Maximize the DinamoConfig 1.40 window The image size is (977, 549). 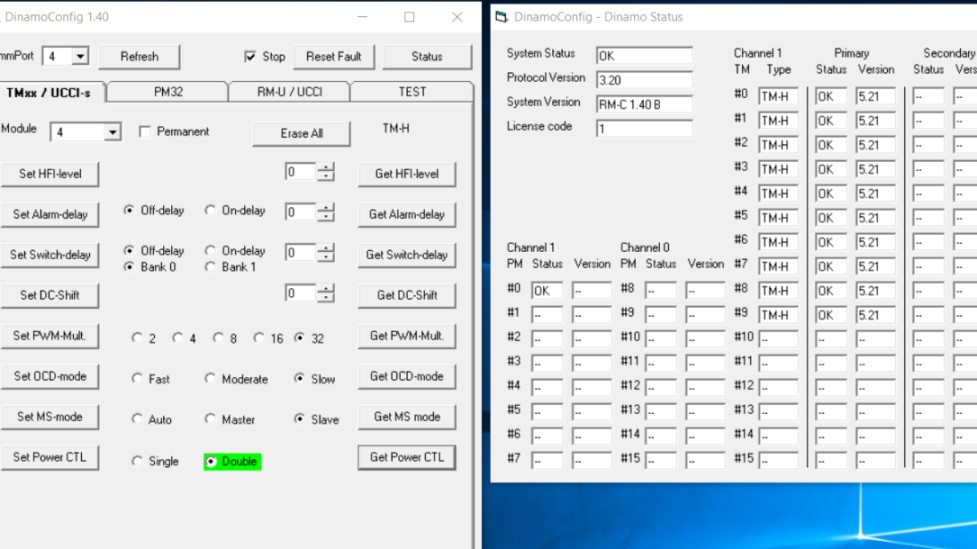409,17
